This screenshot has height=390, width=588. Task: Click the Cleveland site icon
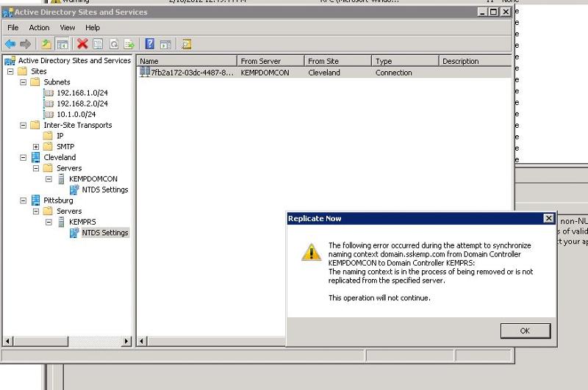tap(35, 157)
